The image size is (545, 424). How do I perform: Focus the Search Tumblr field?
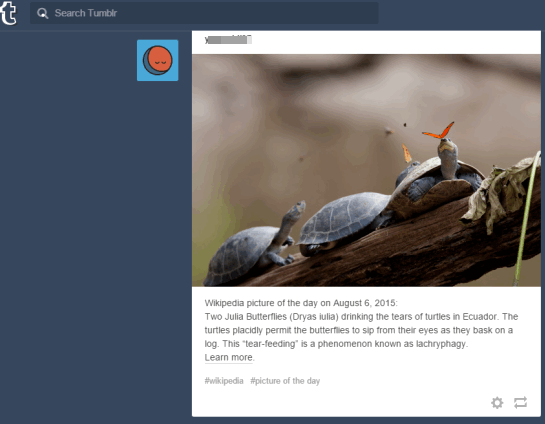204,13
